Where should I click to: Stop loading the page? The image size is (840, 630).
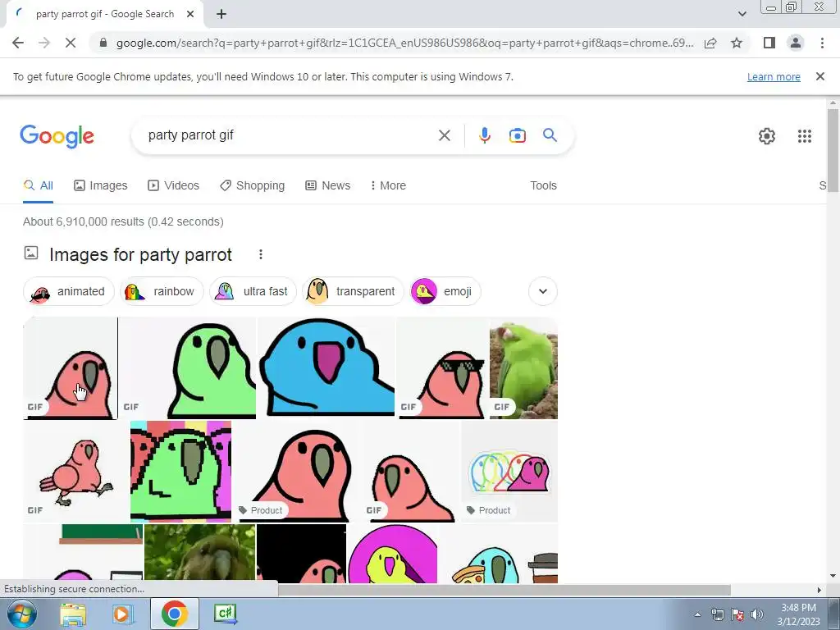tap(71, 43)
